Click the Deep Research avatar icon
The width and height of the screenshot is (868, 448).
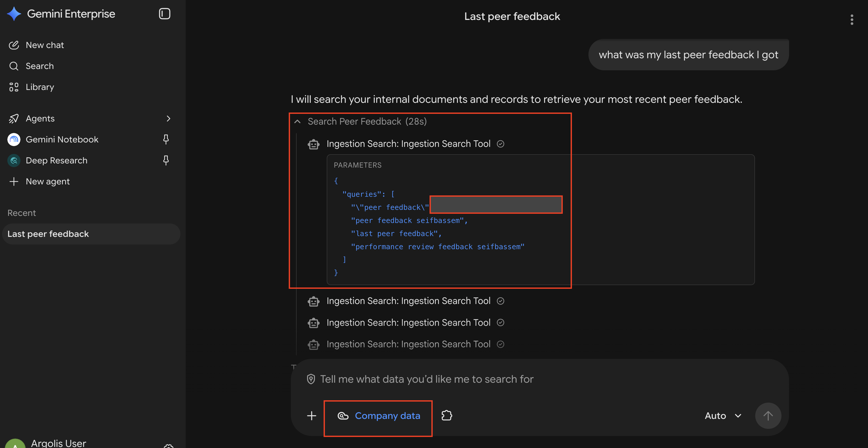coord(14,161)
